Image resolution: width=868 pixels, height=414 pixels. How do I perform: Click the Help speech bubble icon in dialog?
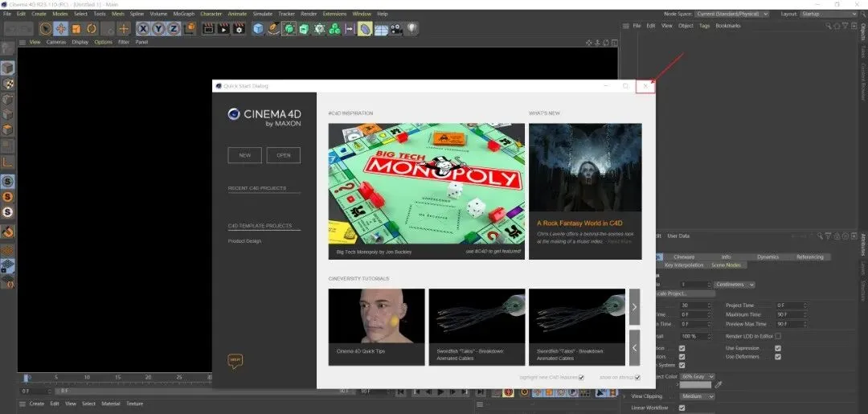pyautogui.click(x=235, y=361)
